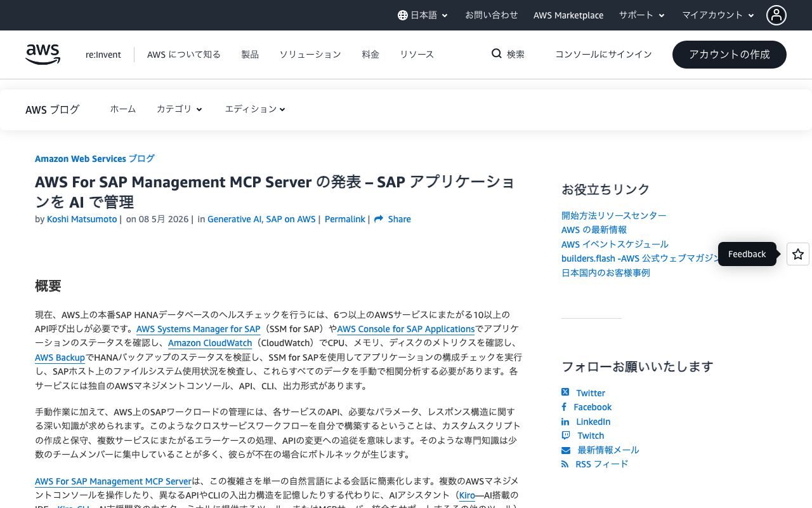Screen dimensions: 812x508
Task: Click the magnifier search icon
Action: (497, 54)
